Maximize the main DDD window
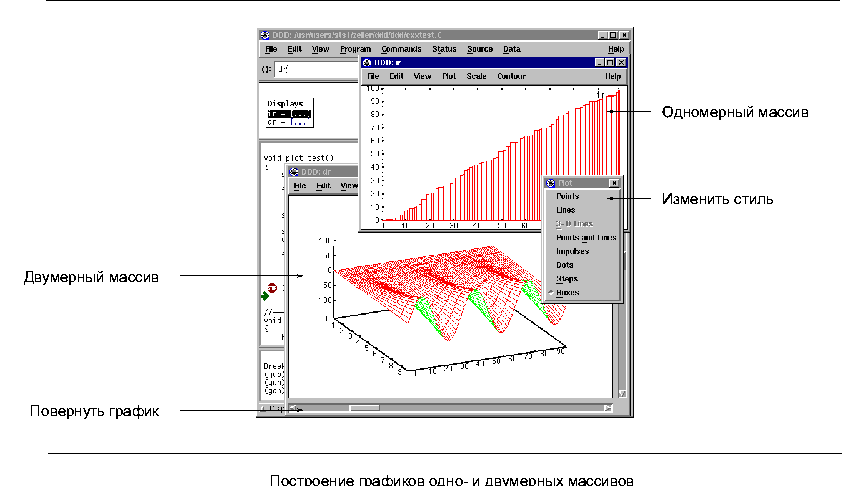 pos(613,35)
